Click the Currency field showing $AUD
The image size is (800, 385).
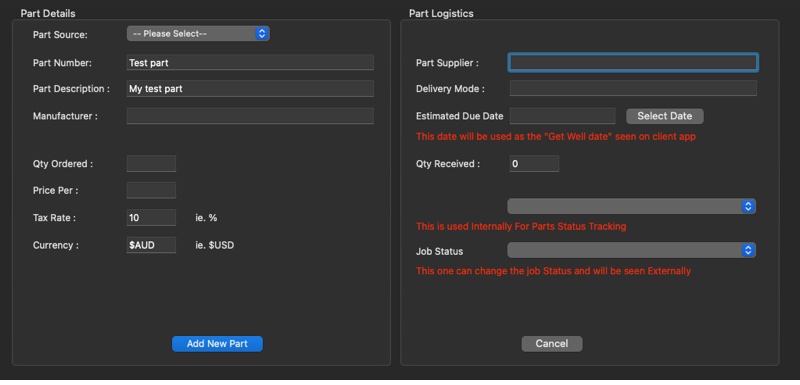click(152, 245)
